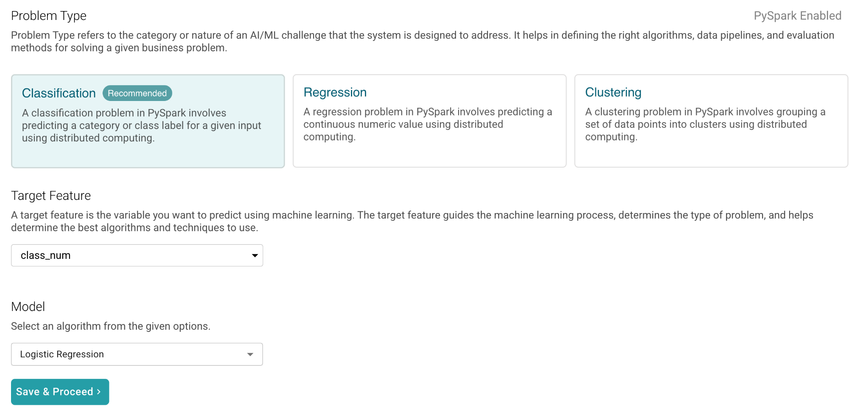Click the PySpark Enabled label

click(797, 16)
